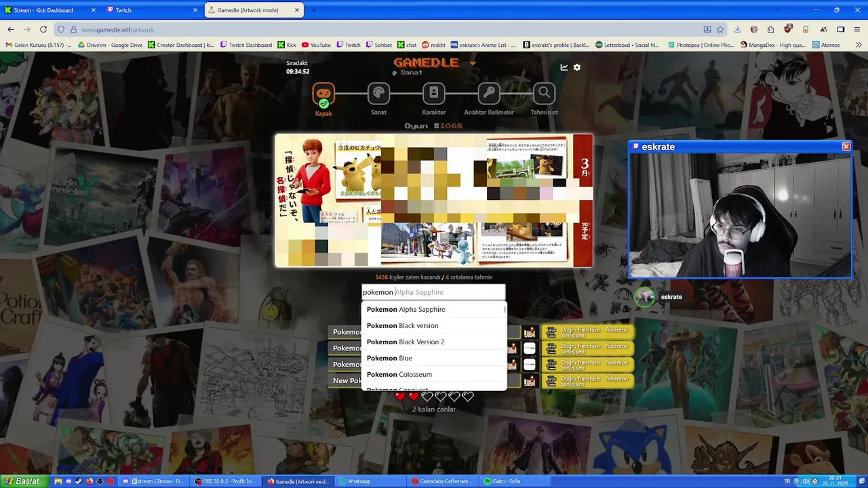
Task: Choose Pokemon Colosseum suggestion
Action: (x=434, y=374)
